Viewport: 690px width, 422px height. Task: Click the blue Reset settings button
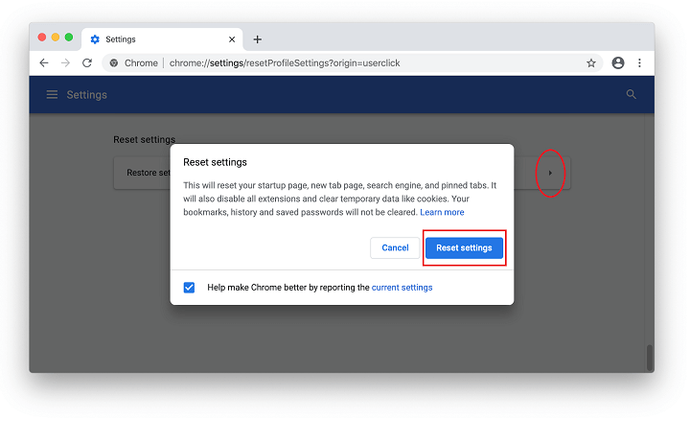pyautogui.click(x=464, y=248)
